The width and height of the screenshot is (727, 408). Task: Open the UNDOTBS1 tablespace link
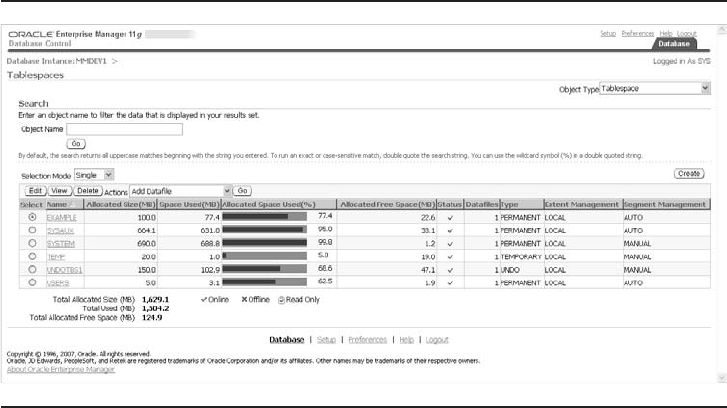[x=64, y=270]
